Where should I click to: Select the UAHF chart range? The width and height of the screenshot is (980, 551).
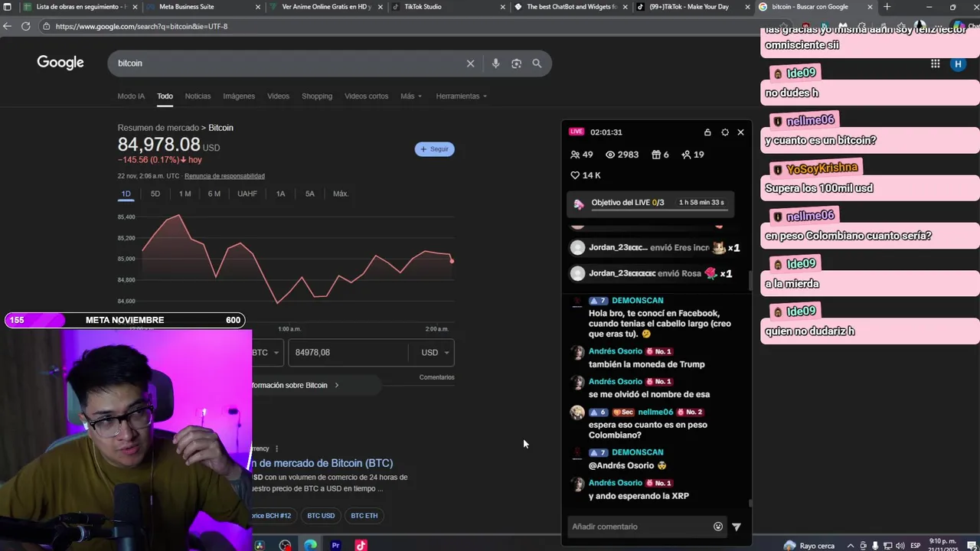(247, 194)
